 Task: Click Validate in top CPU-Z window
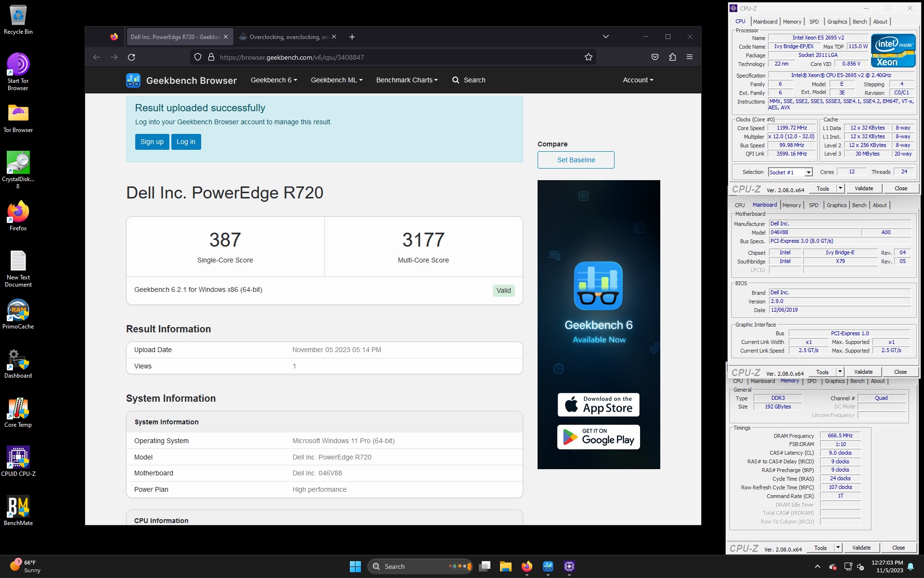pos(864,188)
